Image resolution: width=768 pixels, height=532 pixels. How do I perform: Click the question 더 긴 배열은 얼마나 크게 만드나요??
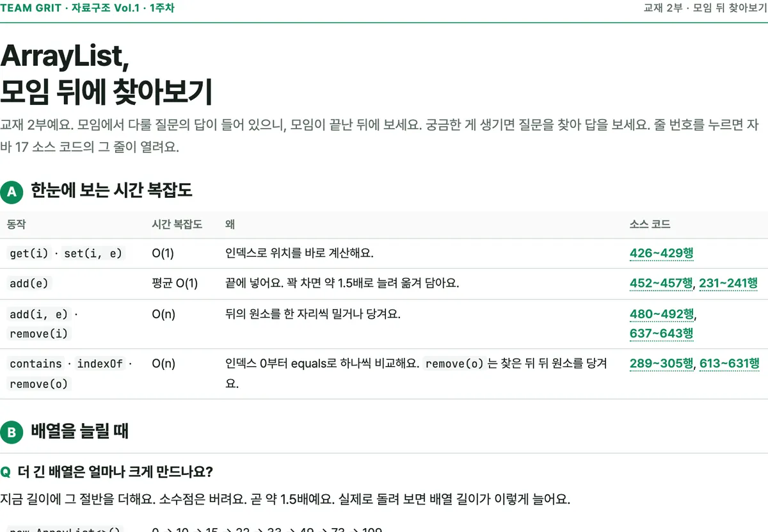coord(115,472)
